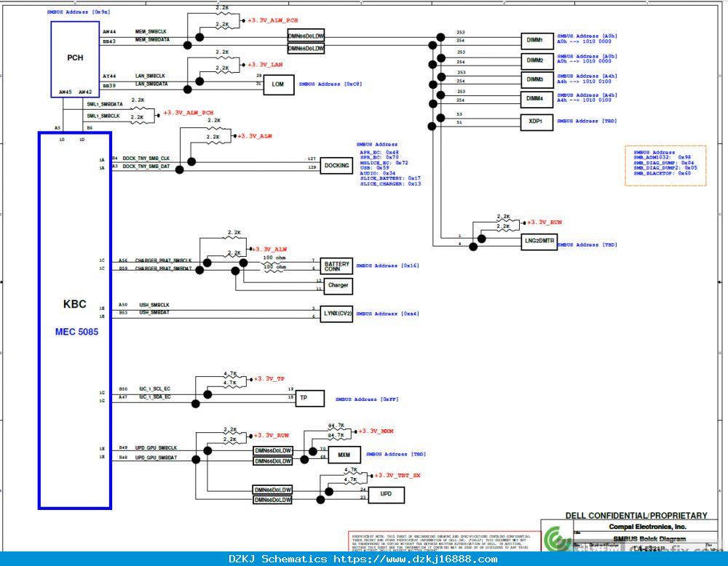Screen dimensions: 728x566
Task: Click the DOCKING connector box
Action: (x=336, y=166)
